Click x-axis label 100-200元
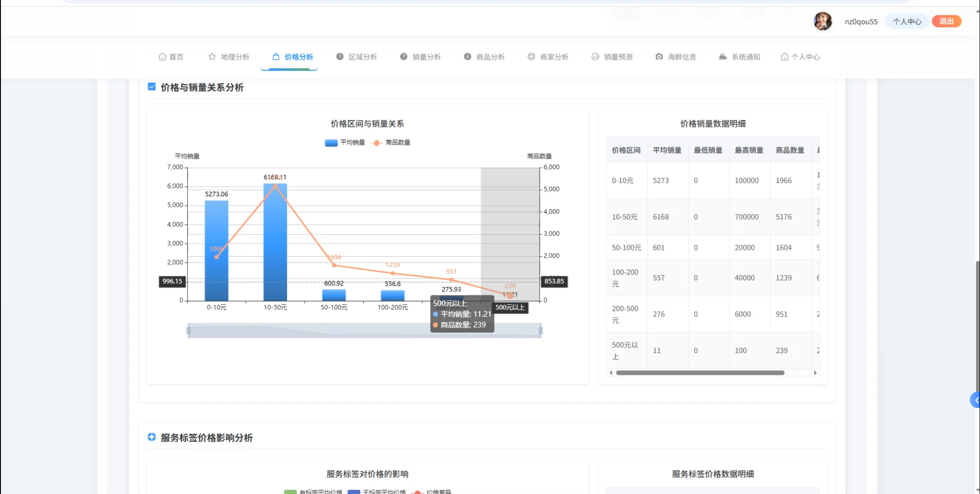This screenshot has height=494, width=980. point(393,308)
